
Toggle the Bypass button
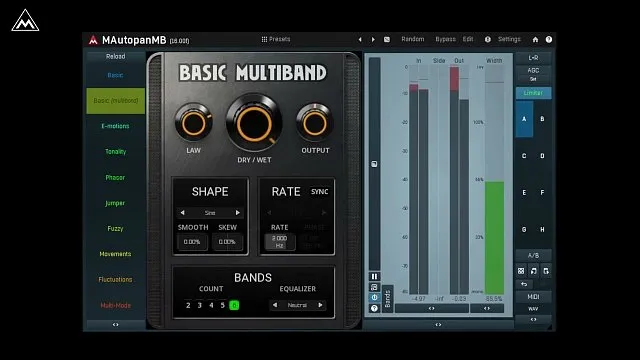(445, 39)
